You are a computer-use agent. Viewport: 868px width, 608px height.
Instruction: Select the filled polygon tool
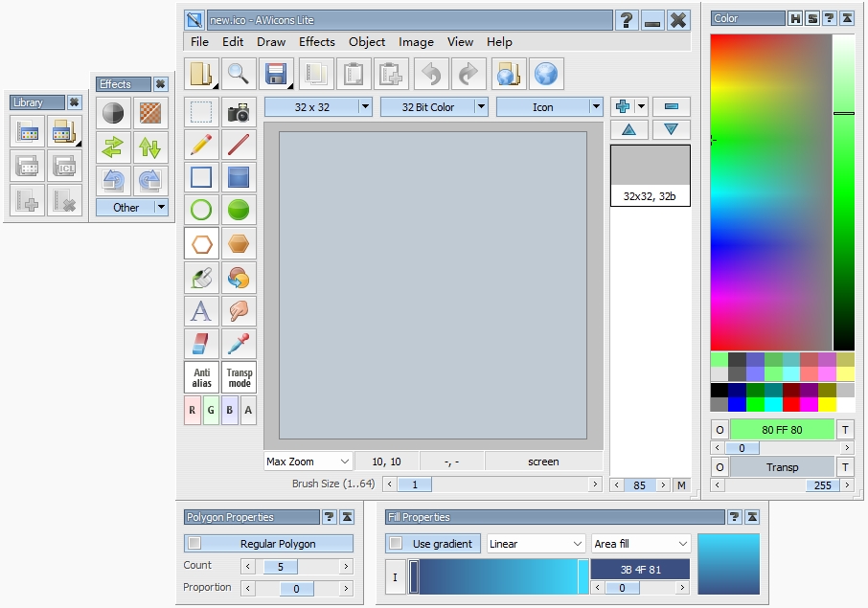tap(239, 243)
